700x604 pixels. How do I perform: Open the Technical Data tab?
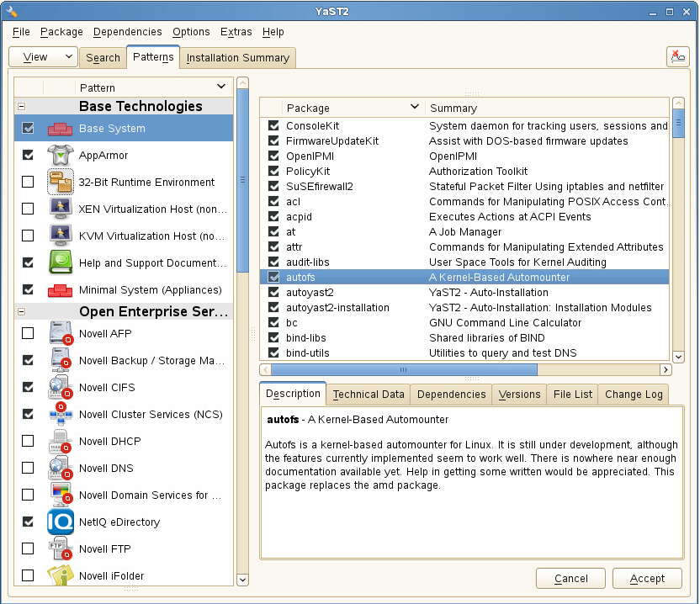[x=369, y=394]
